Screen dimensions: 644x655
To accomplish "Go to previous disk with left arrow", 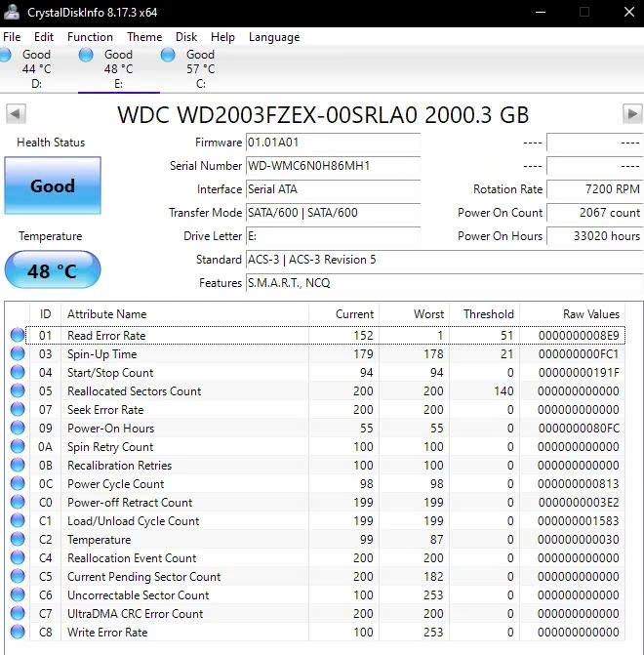I will (16, 114).
